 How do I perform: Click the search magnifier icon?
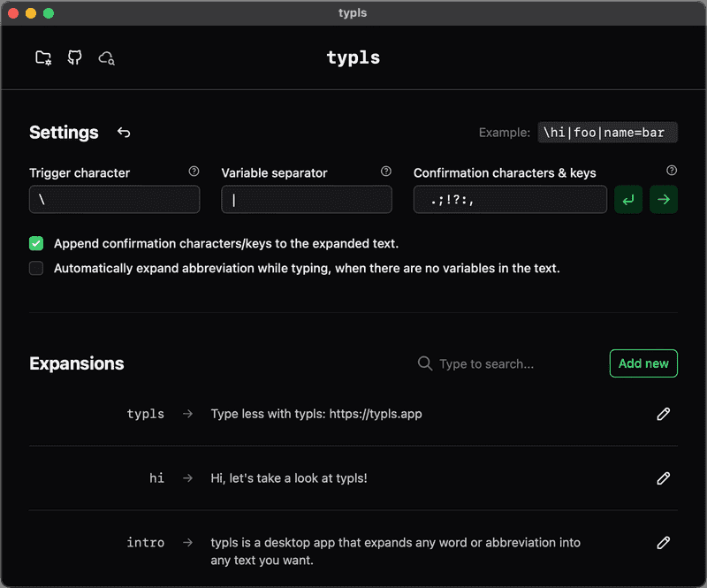tap(425, 363)
